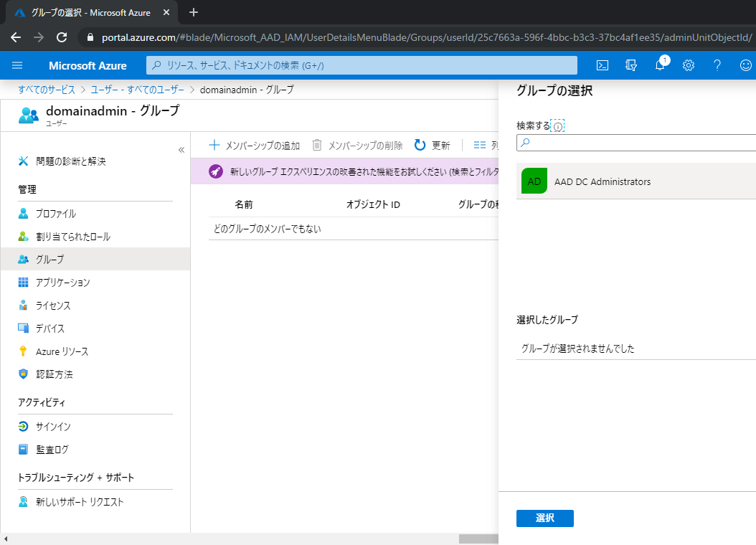The width and height of the screenshot is (756, 545).
Task: Sort by 名前 column header
Action: [243, 204]
